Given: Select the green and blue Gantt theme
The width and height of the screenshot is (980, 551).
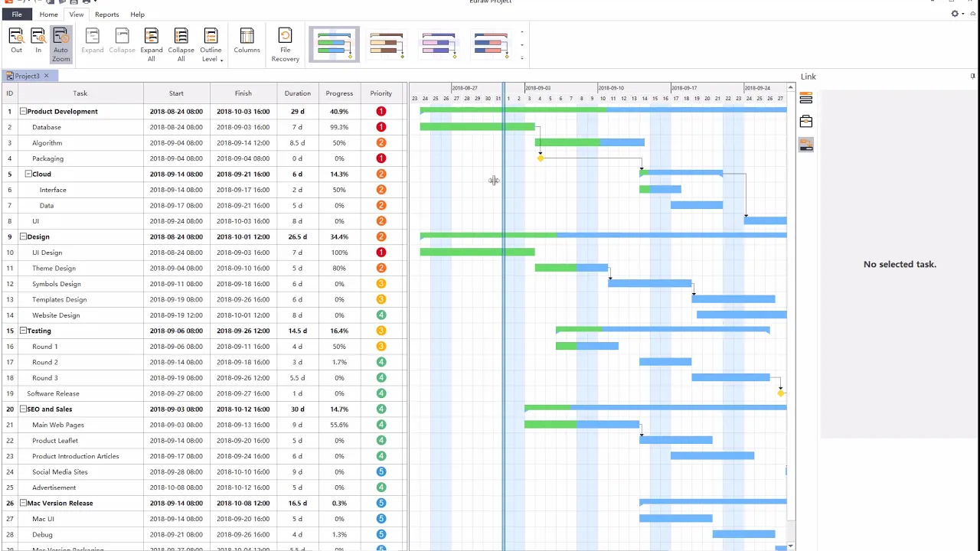Looking at the screenshot, I should pos(334,44).
